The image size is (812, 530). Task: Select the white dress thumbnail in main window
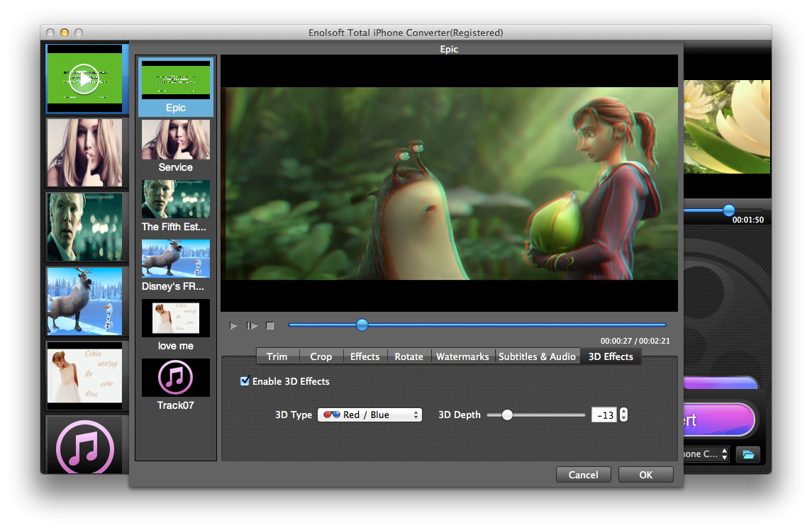[x=84, y=376]
